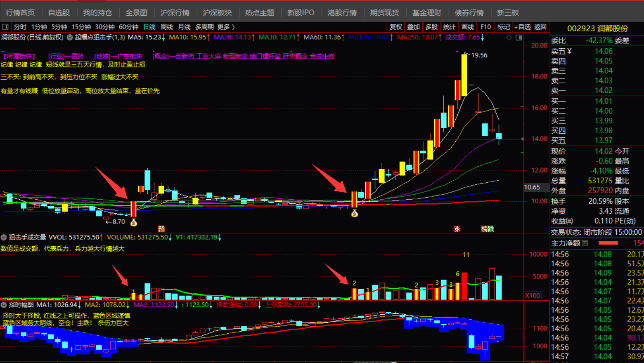This screenshot has width=644, height=363.
Task: Open the 主力净额 list icon
Action: [585, 243]
